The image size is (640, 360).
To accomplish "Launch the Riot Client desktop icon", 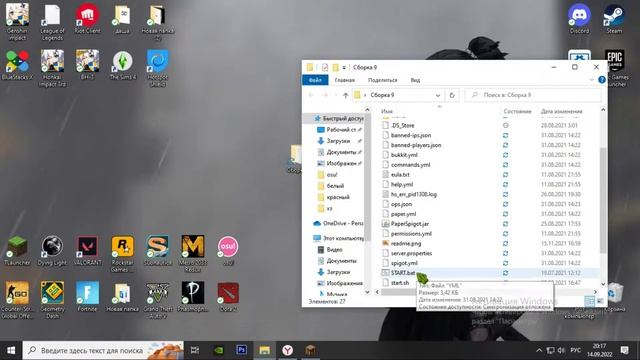I will [x=87, y=18].
